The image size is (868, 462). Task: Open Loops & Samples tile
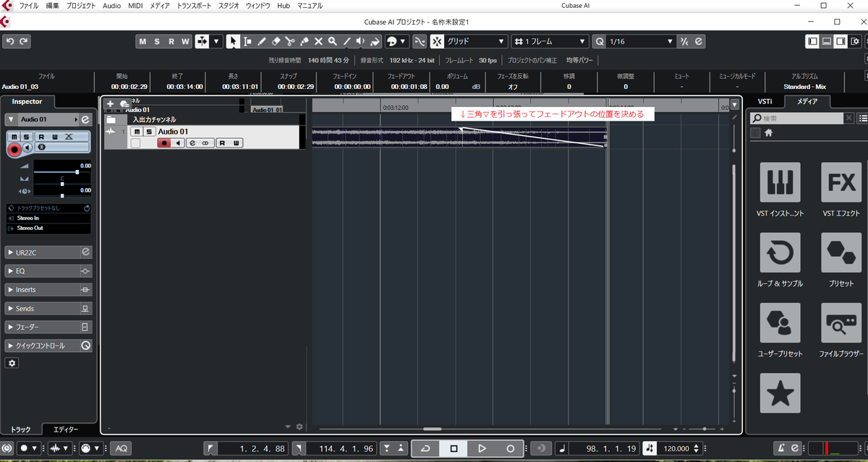click(780, 253)
